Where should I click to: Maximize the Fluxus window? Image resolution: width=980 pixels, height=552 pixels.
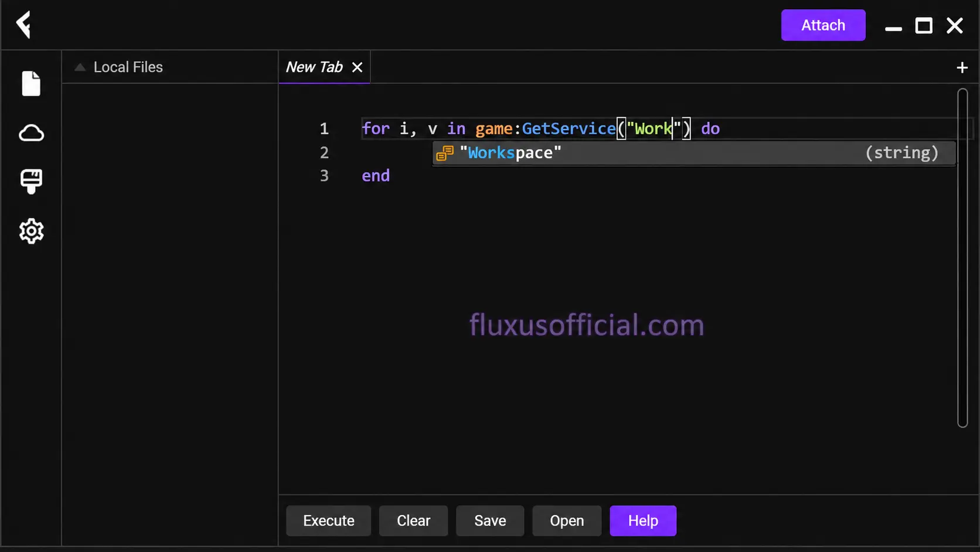tap(924, 26)
